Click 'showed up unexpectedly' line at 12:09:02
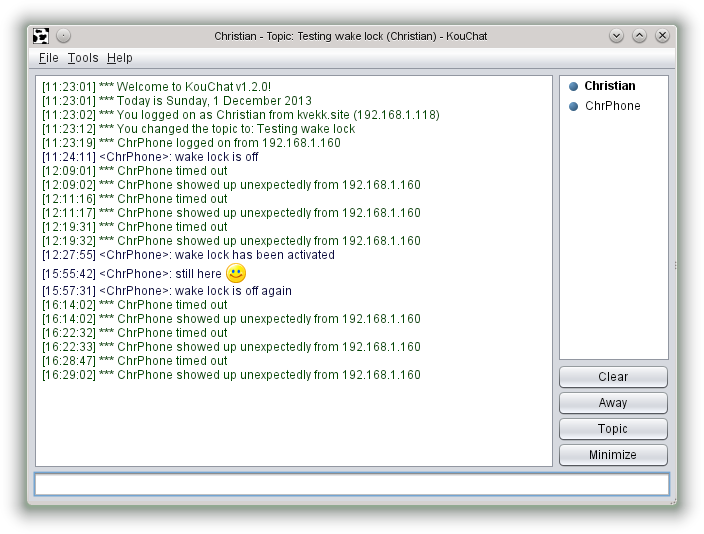 click(x=231, y=185)
